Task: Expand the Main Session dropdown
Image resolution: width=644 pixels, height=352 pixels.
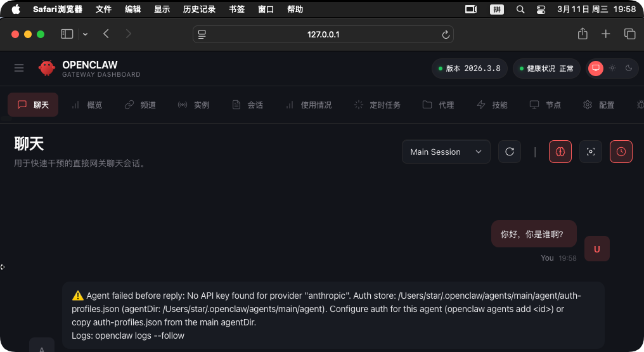Action: (x=446, y=152)
